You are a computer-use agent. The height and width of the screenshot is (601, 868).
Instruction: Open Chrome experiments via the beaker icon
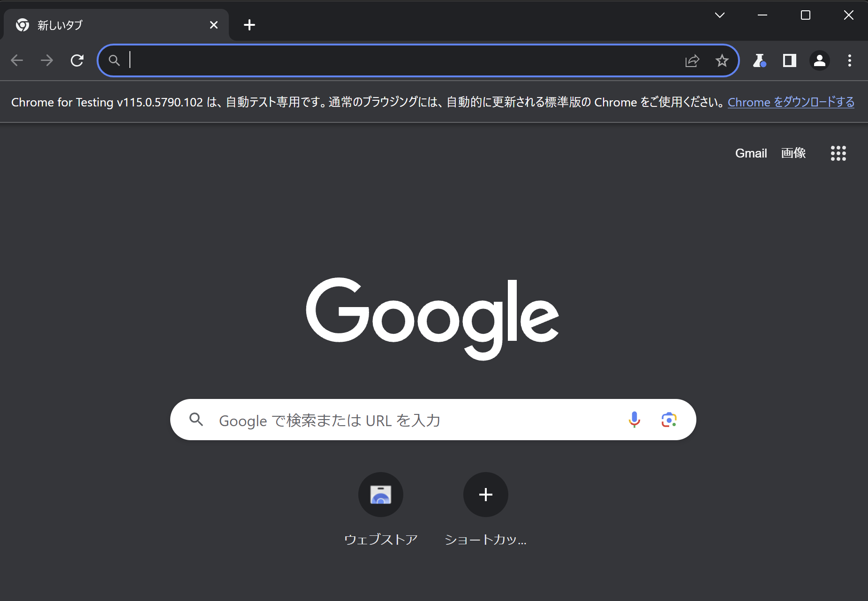(760, 60)
